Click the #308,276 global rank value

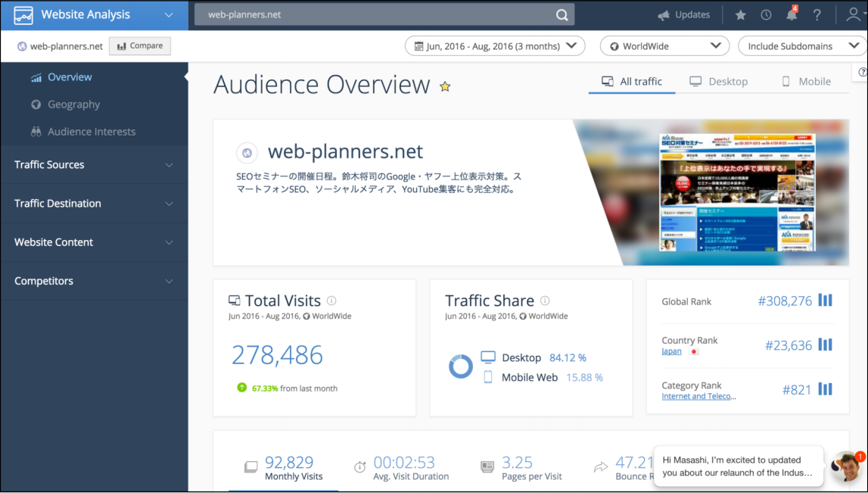(785, 301)
